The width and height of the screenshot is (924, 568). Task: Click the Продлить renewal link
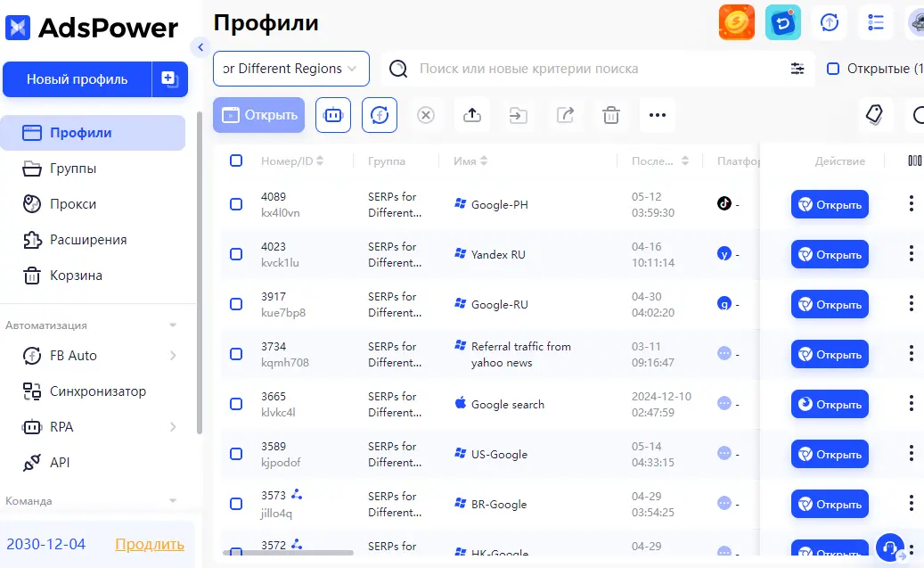[150, 544]
